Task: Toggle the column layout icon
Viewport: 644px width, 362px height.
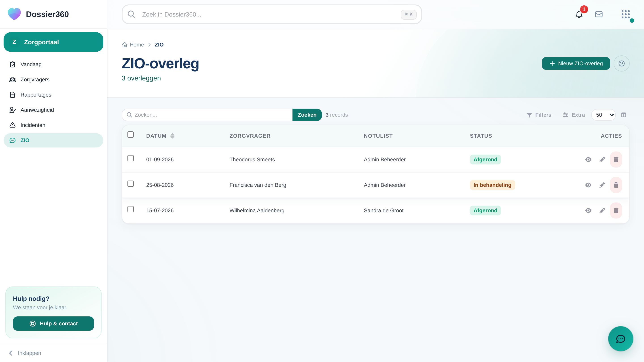Action: [624, 115]
